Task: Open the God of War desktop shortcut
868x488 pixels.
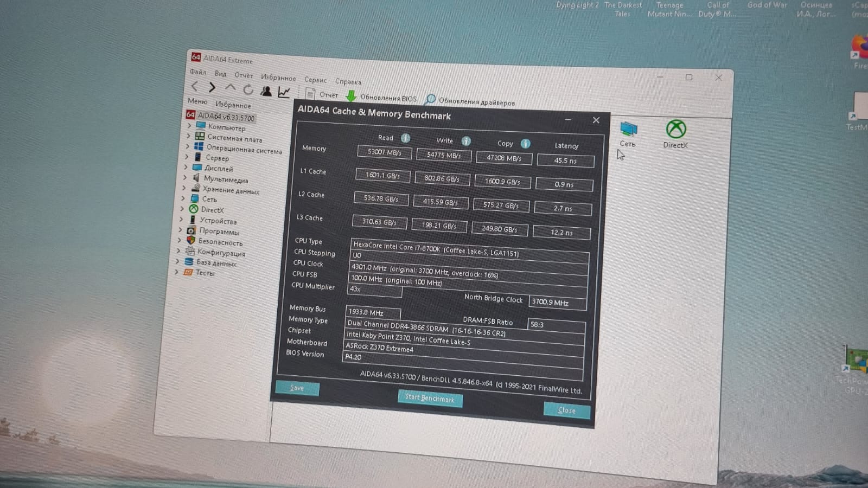Action: [767, 5]
